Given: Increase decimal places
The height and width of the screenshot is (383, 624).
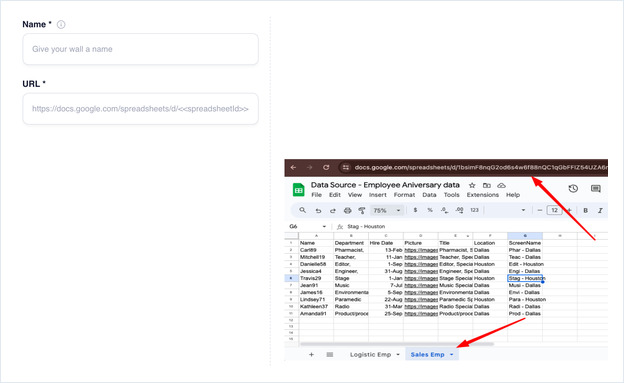Looking at the screenshot, I should (459, 210).
